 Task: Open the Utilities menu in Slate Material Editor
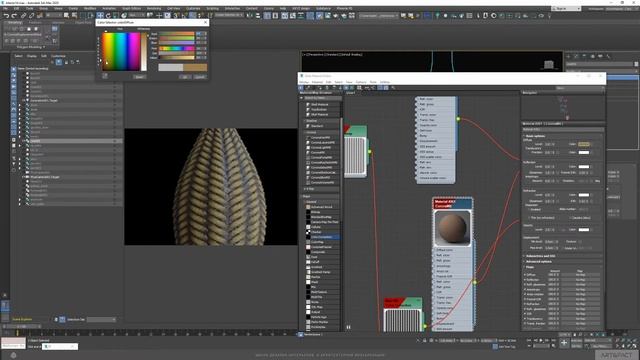[x=384, y=82]
